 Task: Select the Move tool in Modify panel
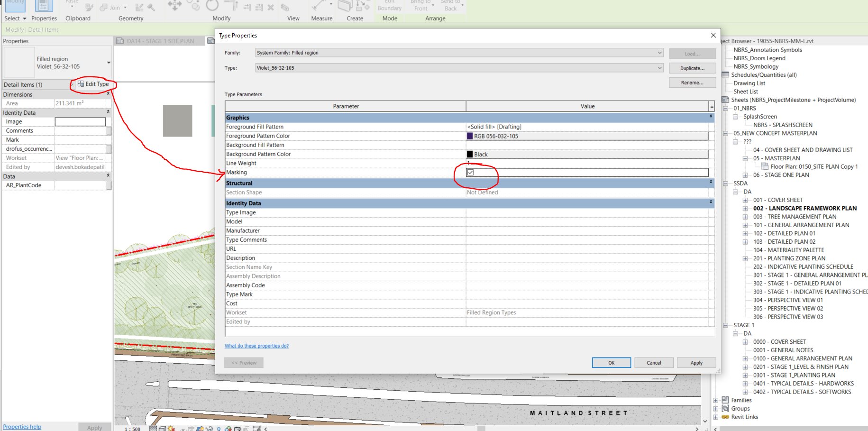pos(174,5)
